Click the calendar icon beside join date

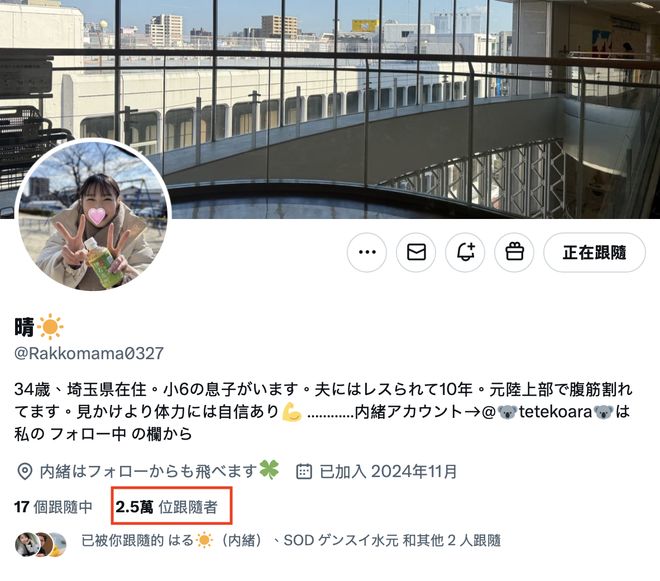point(304,471)
